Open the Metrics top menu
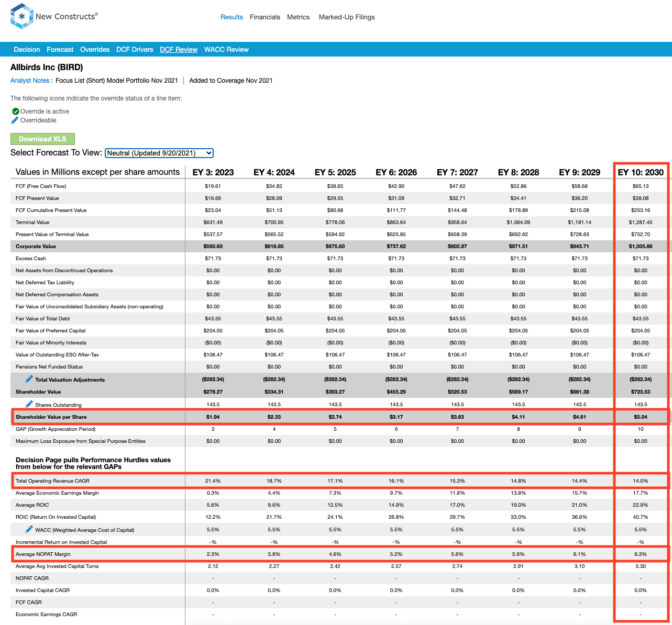672x625 pixels. [299, 17]
